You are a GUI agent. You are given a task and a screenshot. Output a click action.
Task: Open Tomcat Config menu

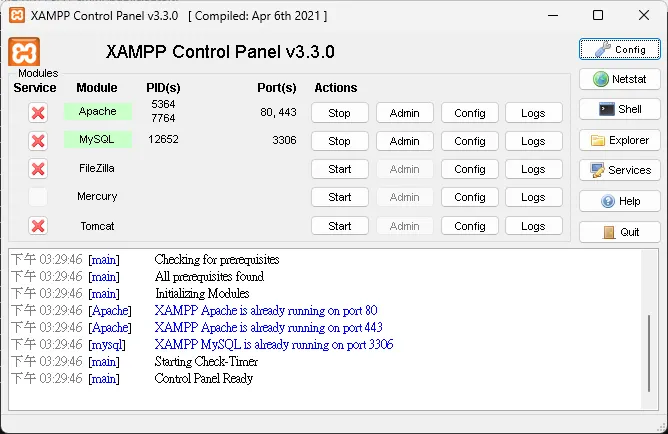(470, 226)
